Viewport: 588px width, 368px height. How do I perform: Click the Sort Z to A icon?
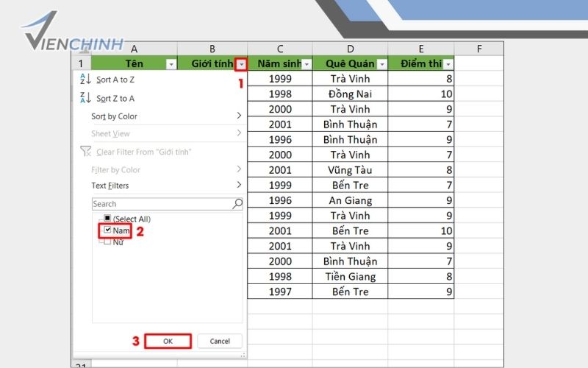[85, 98]
